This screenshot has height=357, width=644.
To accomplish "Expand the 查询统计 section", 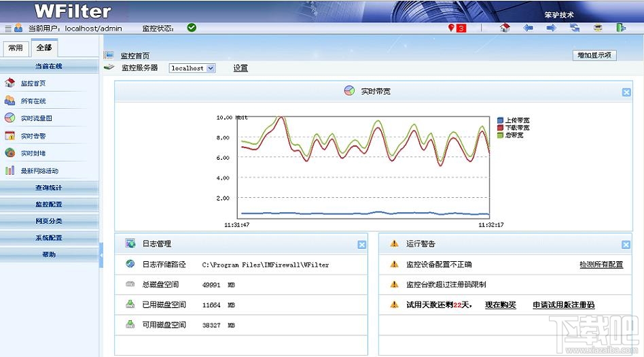I will [x=49, y=188].
